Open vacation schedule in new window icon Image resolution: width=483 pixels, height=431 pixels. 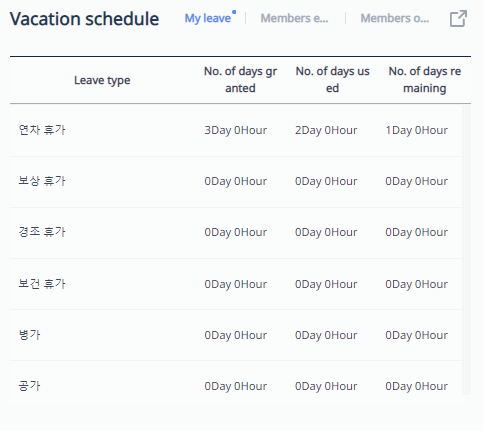[458, 18]
